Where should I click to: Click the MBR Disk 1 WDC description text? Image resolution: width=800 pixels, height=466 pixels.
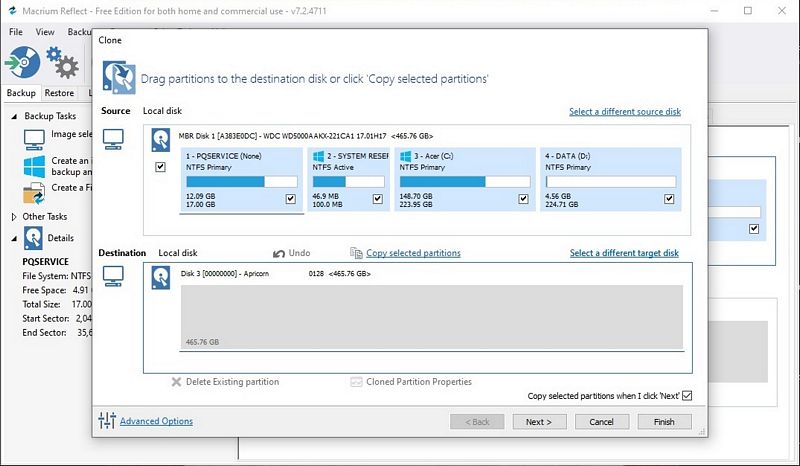point(306,136)
